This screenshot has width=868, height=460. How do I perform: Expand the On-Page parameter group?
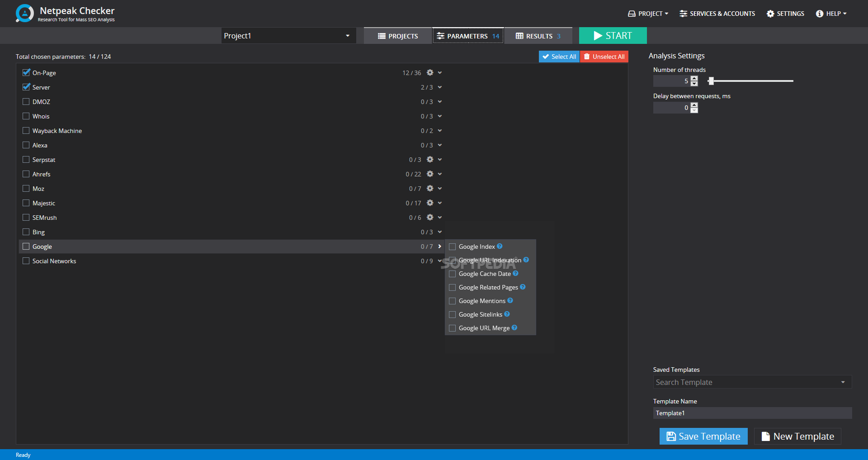[x=439, y=72]
